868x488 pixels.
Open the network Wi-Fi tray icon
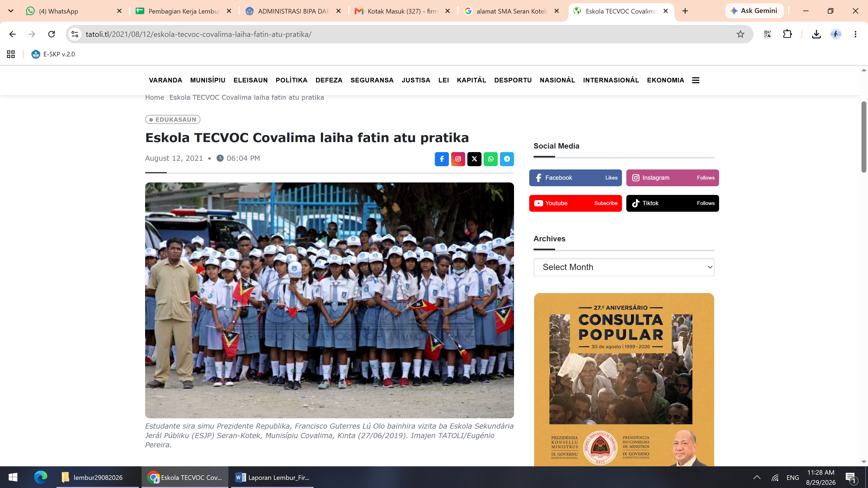pos(775,477)
